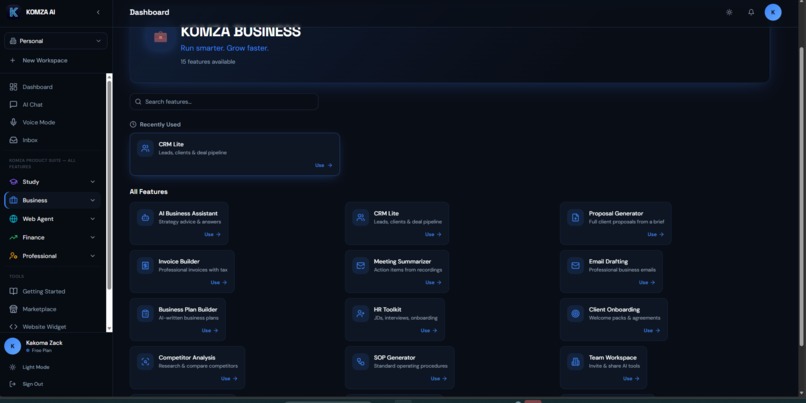Viewport: 806px width, 403px height.
Task: Click Use on Invoice Builder card
Action: pyautogui.click(x=219, y=283)
